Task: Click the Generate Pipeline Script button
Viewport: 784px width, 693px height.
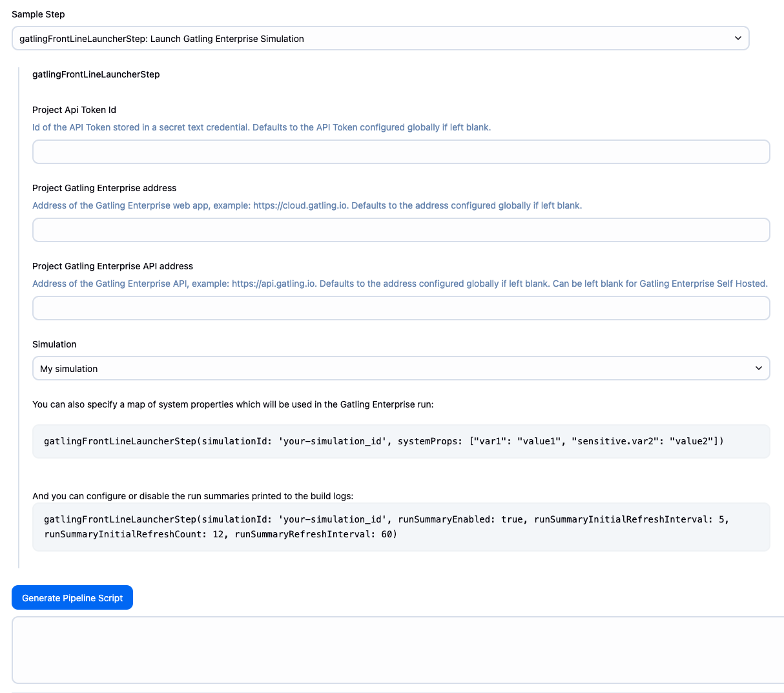Action: pos(72,597)
